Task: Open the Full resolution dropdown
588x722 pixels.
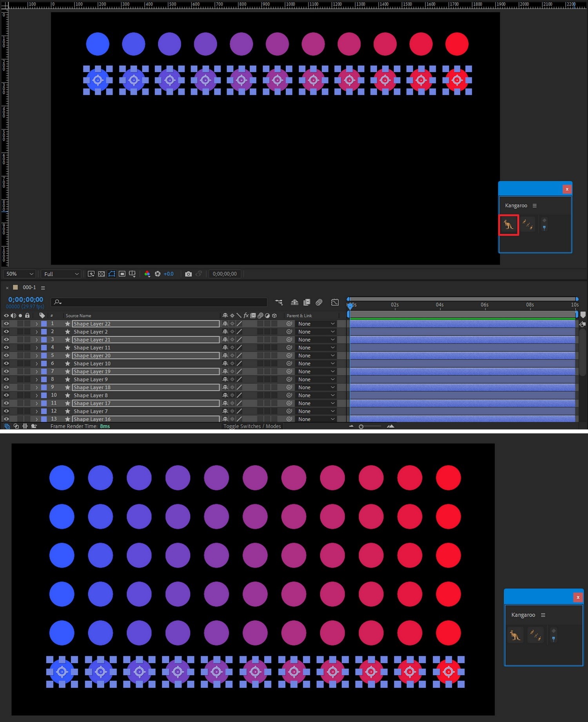Action: (61, 274)
